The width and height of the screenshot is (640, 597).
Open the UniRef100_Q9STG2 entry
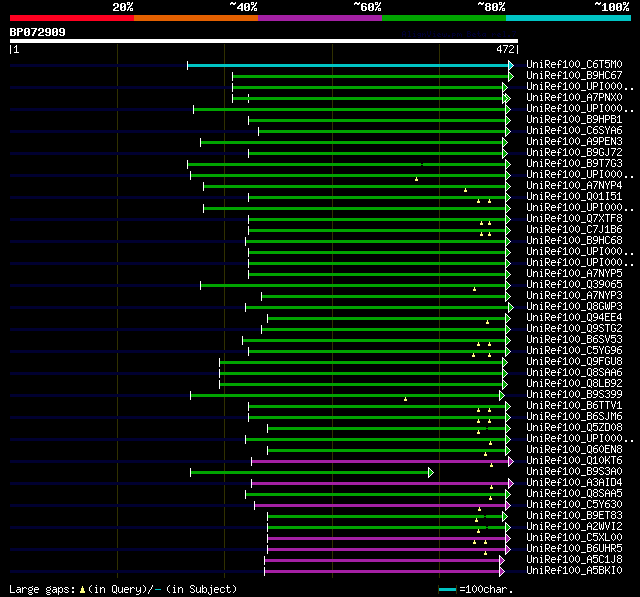tap(574, 328)
